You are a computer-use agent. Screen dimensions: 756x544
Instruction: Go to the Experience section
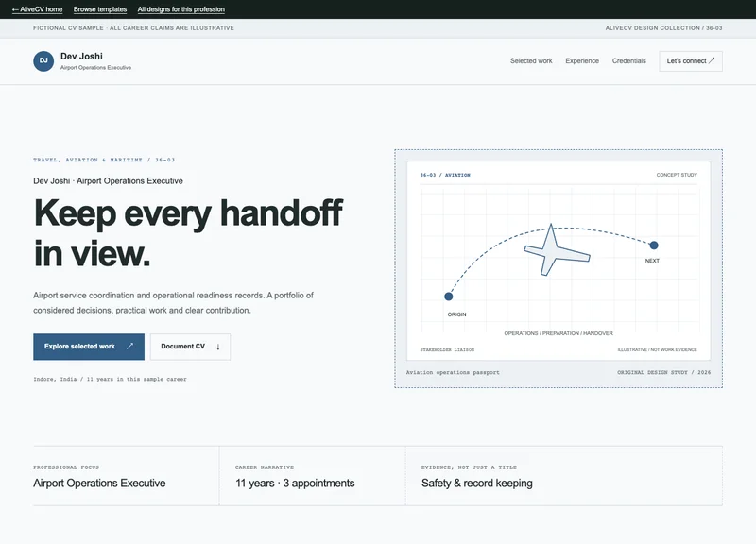582,60
